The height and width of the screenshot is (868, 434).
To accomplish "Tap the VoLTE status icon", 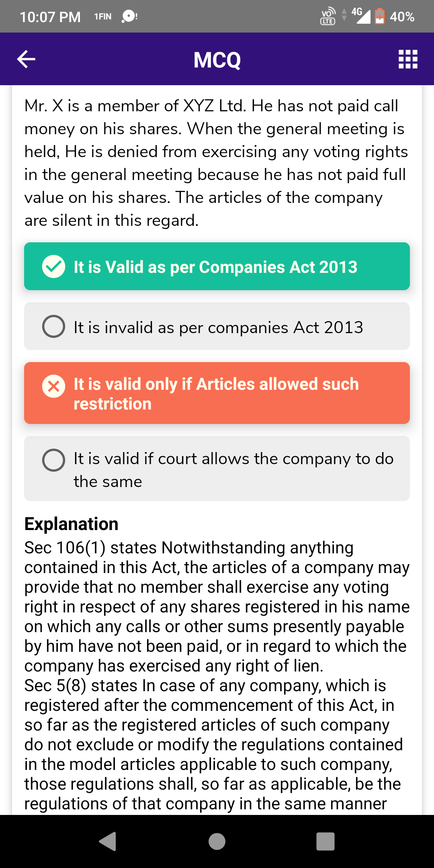I will tap(328, 16).
